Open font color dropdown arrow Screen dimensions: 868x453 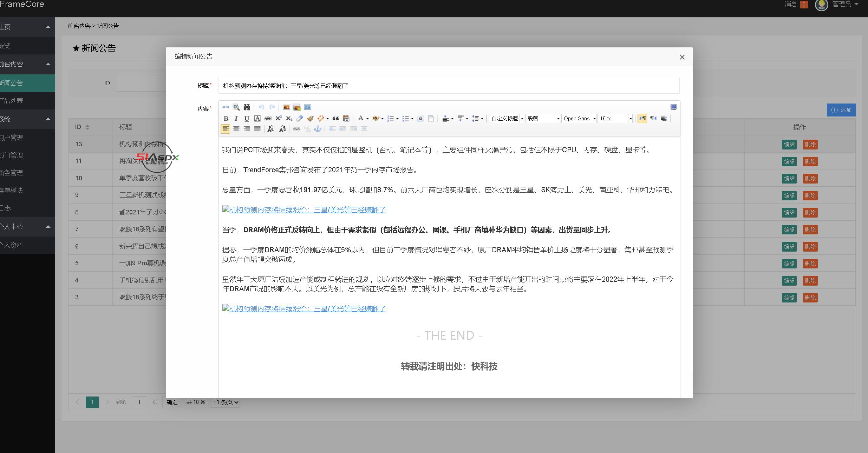click(367, 119)
